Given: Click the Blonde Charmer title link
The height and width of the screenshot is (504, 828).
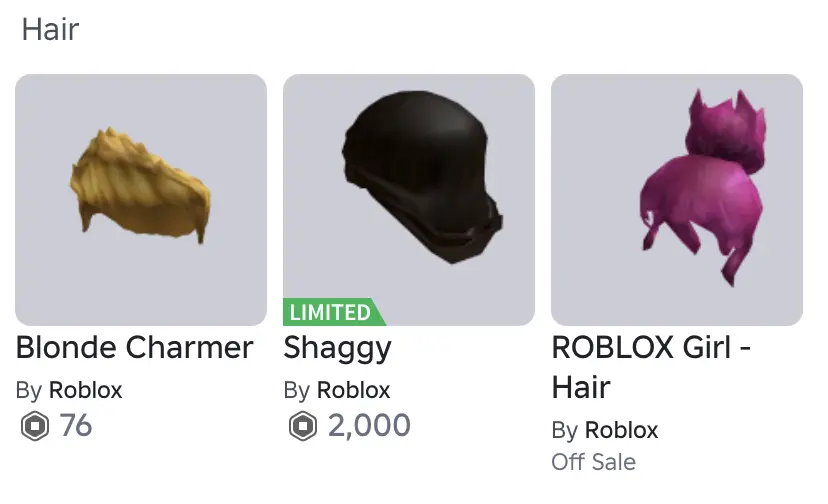Looking at the screenshot, I should coord(135,348).
